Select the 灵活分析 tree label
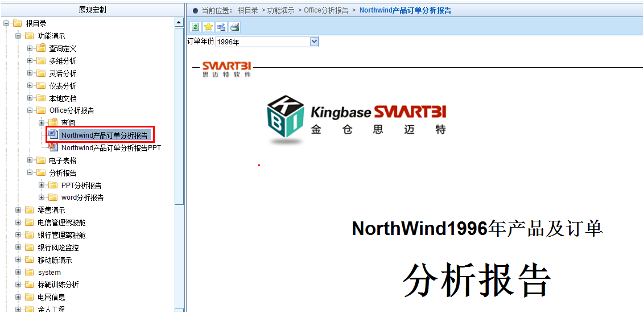This screenshot has width=644, height=313. 63,73
